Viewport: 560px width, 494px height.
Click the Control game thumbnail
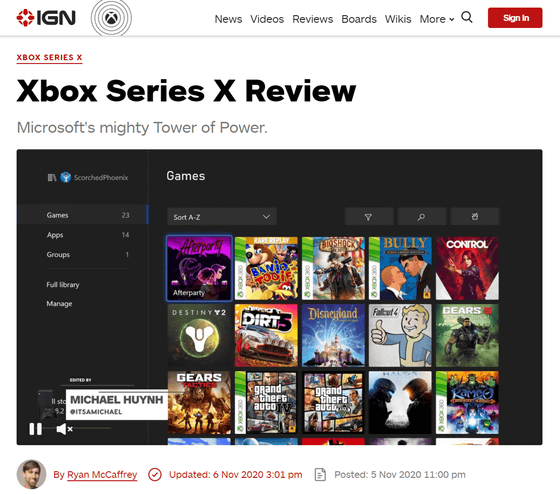point(467,268)
